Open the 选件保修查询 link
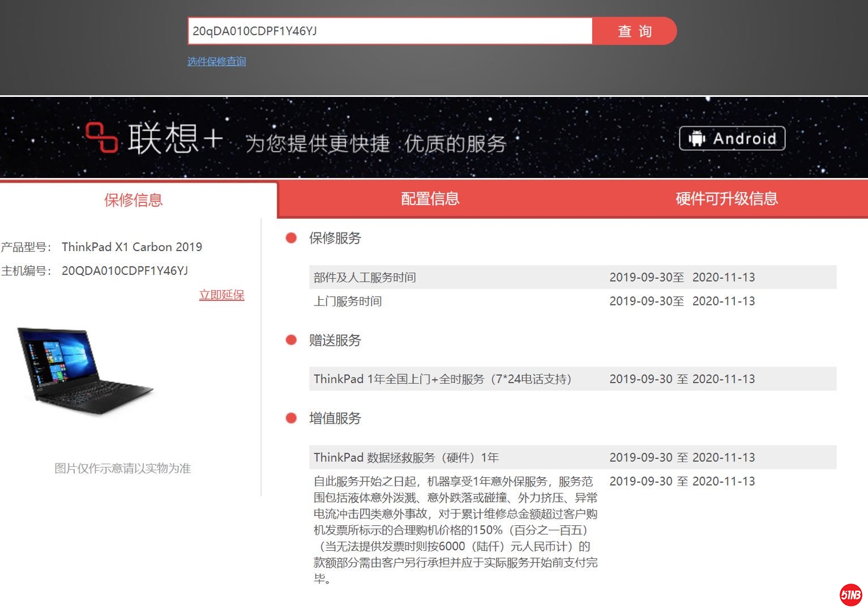The image size is (868, 612). [x=216, y=61]
